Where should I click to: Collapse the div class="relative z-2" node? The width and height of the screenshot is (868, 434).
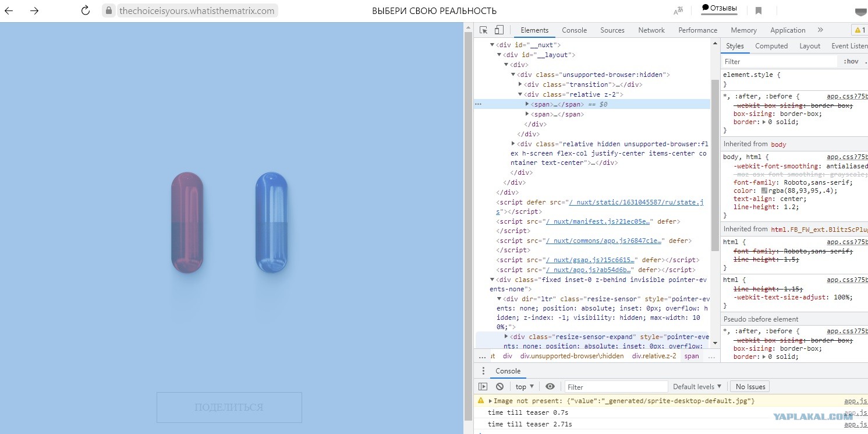click(x=520, y=94)
